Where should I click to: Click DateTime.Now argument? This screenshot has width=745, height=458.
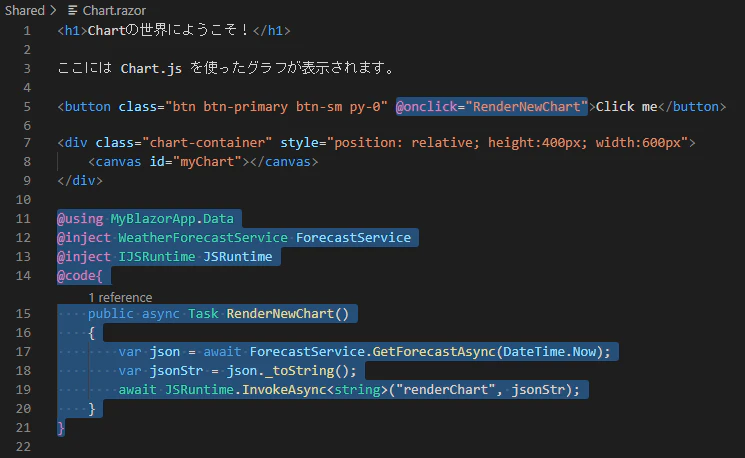[x=549, y=352]
